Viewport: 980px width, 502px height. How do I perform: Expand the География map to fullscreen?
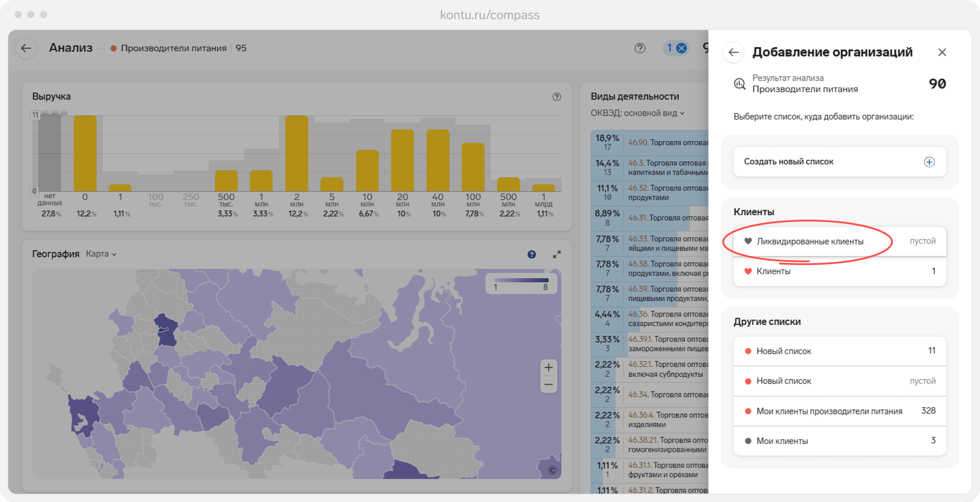(557, 255)
